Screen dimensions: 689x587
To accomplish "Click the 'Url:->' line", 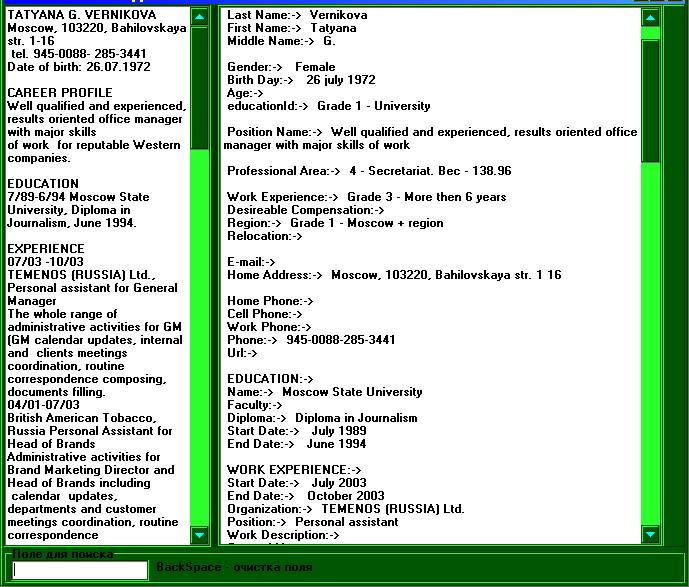I will click(242, 353).
